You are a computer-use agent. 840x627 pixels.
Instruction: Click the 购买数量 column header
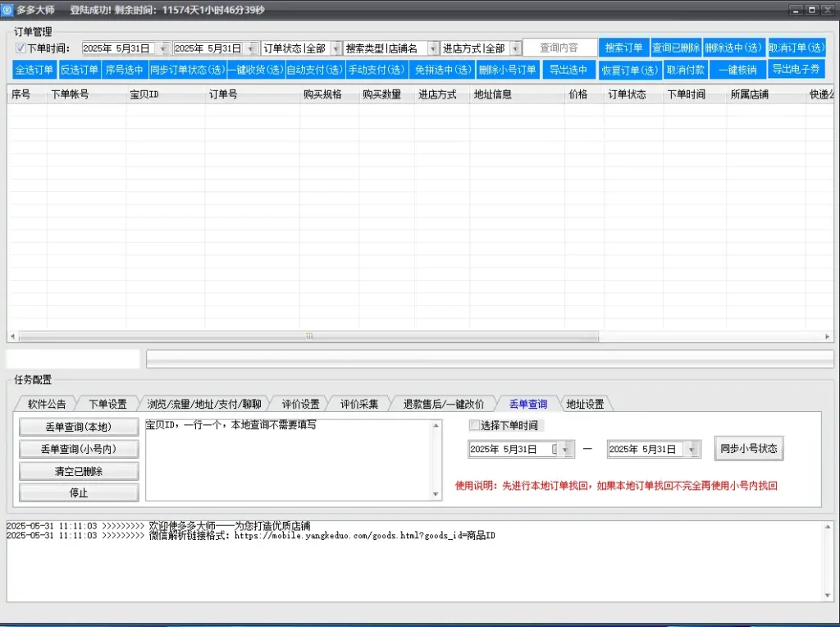click(386, 94)
